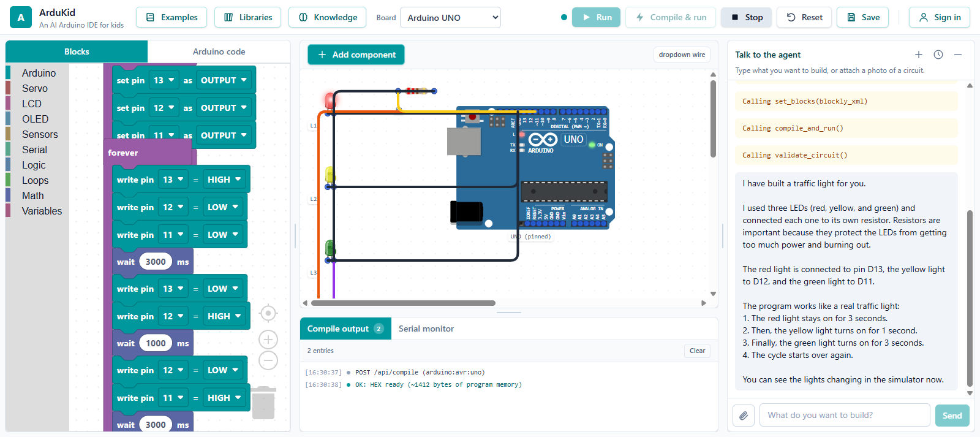Click the Arduino UNO board reset button
The image size is (980, 437).
pos(472,116)
